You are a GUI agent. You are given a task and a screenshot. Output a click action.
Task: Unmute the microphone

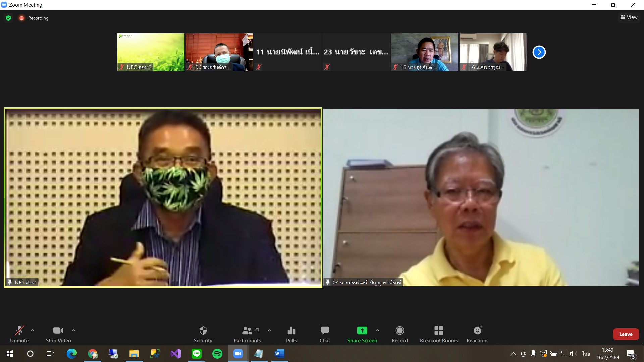(x=19, y=334)
